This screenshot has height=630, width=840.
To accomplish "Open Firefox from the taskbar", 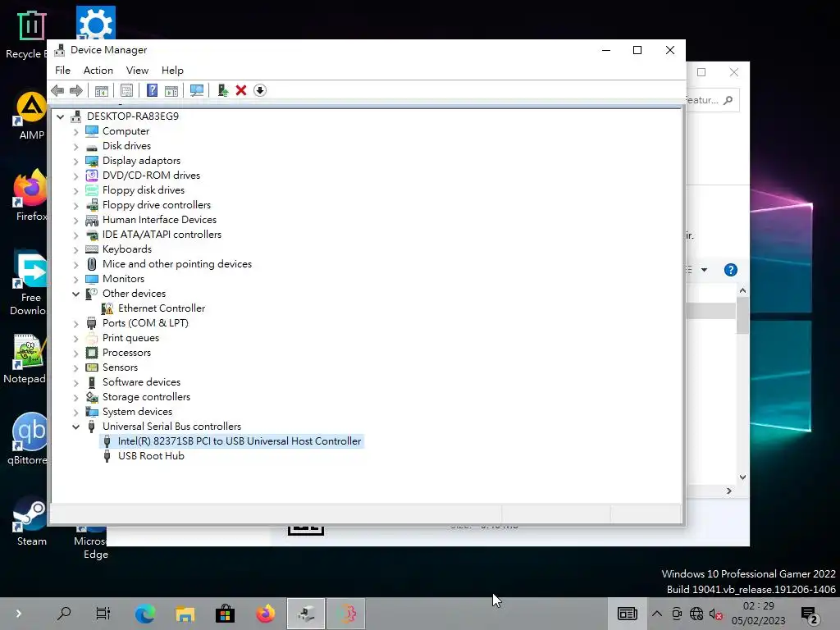I will (x=265, y=614).
